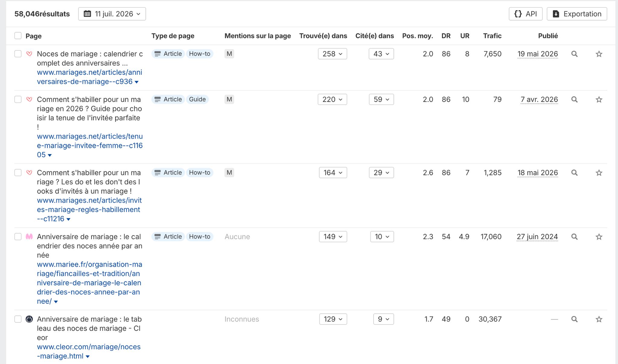The height and width of the screenshot is (364, 618).
Task: Tick the checkbox for Noces de mariage row
Action: click(x=18, y=54)
